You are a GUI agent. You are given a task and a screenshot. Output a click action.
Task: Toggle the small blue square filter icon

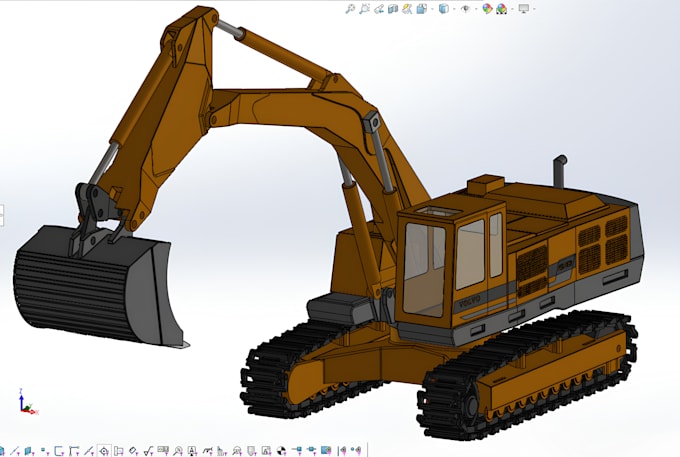click(x=43, y=451)
